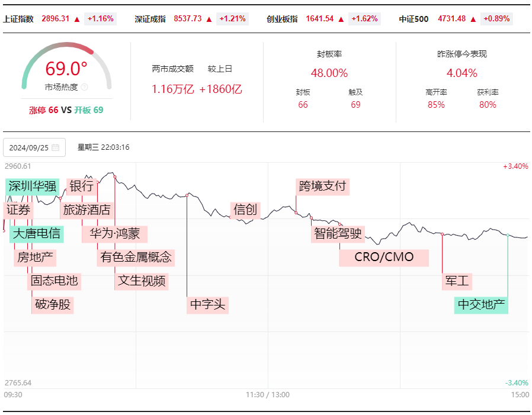Click the up arrow next to 创业板指 1641.54
Image resolution: width=532 pixels, height=415 pixels.
[x=341, y=20]
